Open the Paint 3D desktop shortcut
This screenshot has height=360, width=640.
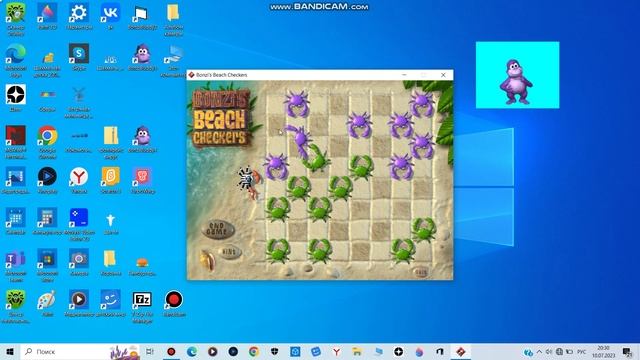(47, 13)
